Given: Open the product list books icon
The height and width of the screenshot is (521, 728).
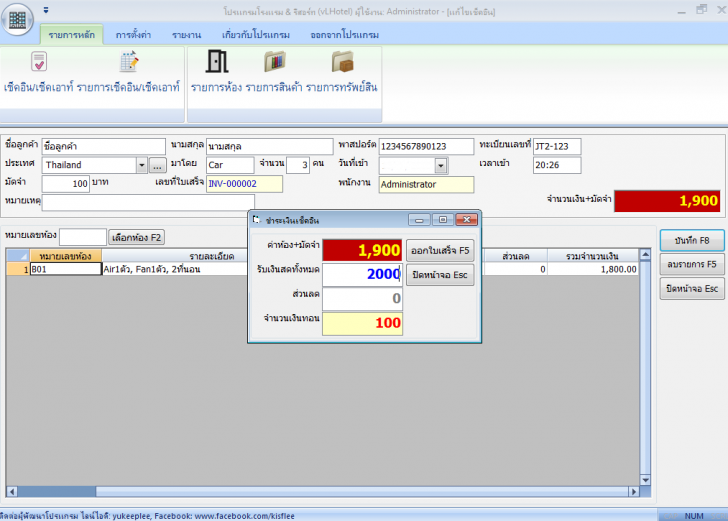Looking at the screenshot, I should click(274, 62).
